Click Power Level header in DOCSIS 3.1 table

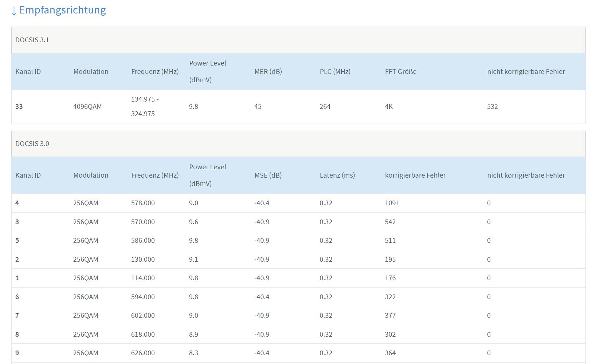[208, 72]
